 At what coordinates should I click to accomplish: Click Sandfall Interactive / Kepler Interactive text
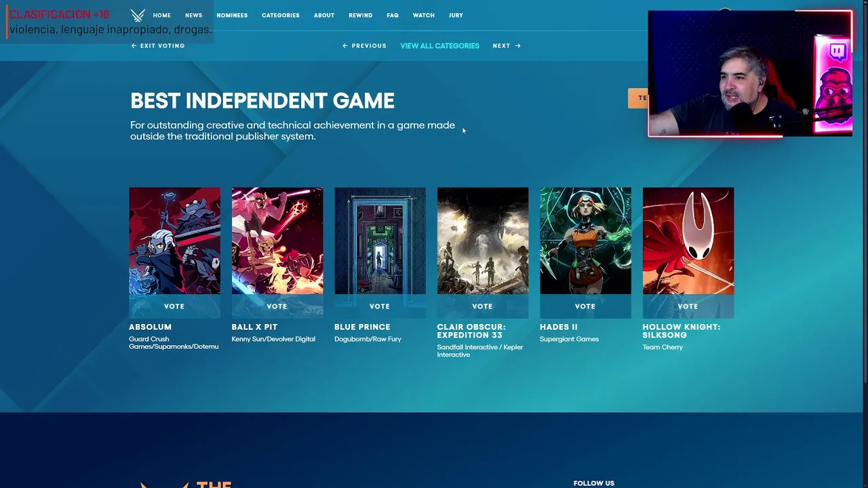(x=480, y=350)
